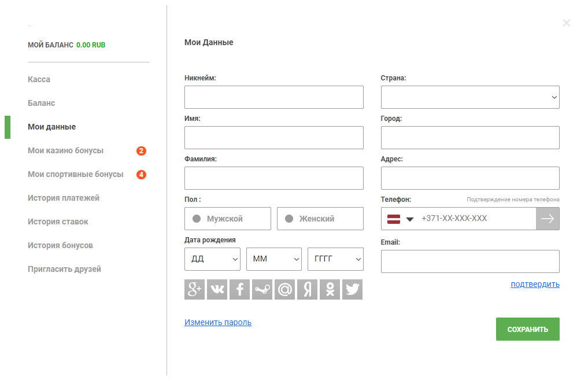Click the Odnoklassniki social icon

[330, 289]
